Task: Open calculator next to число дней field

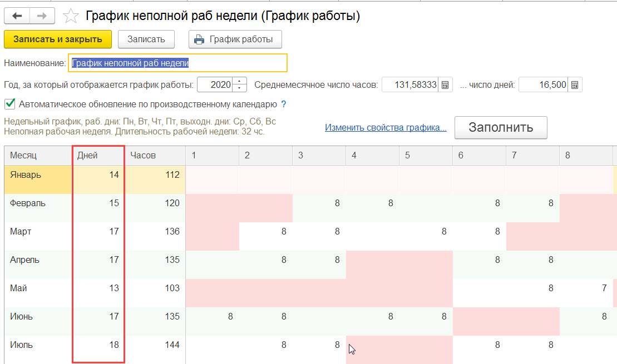Action: pyautogui.click(x=575, y=85)
